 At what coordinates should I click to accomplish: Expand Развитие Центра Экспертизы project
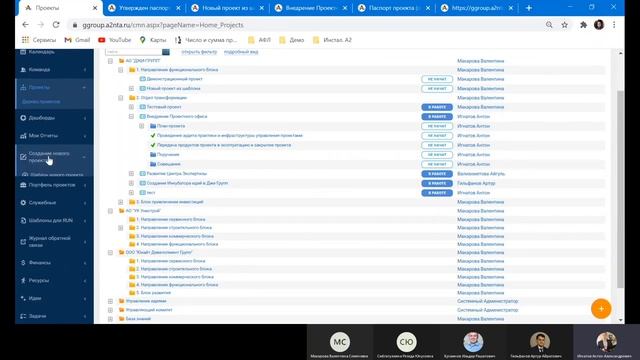click(131, 173)
